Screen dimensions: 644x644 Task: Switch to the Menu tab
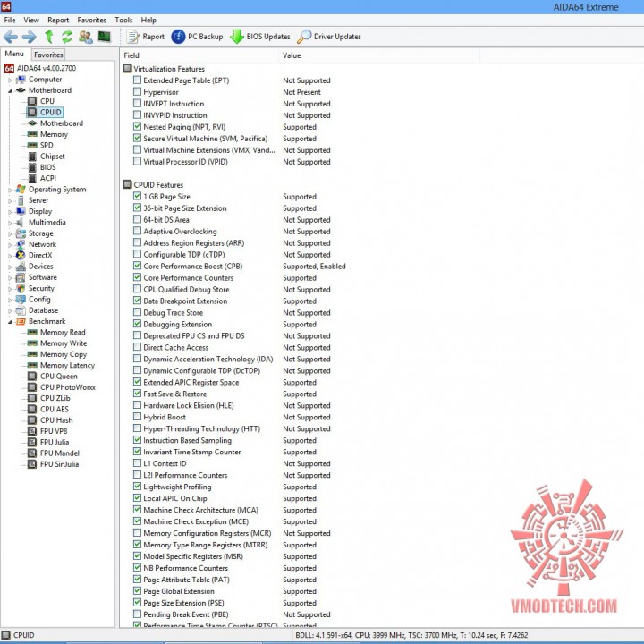pyautogui.click(x=14, y=54)
